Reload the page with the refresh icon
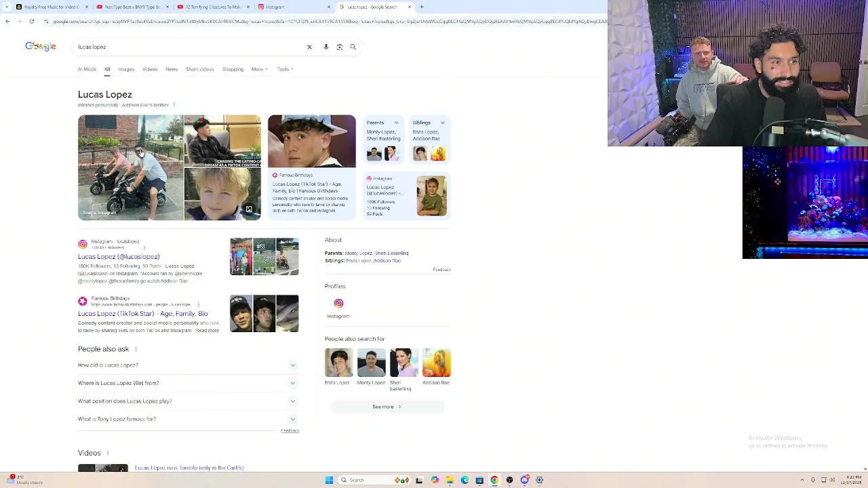 31,21
